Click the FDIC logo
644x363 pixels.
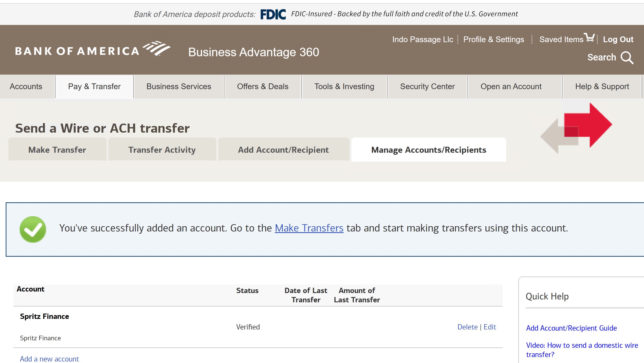(x=273, y=14)
